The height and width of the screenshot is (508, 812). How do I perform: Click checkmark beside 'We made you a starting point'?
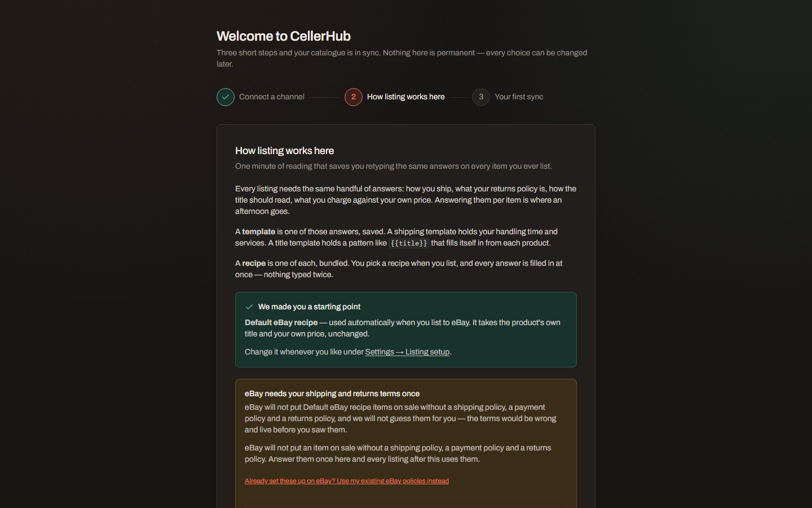(249, 307)
